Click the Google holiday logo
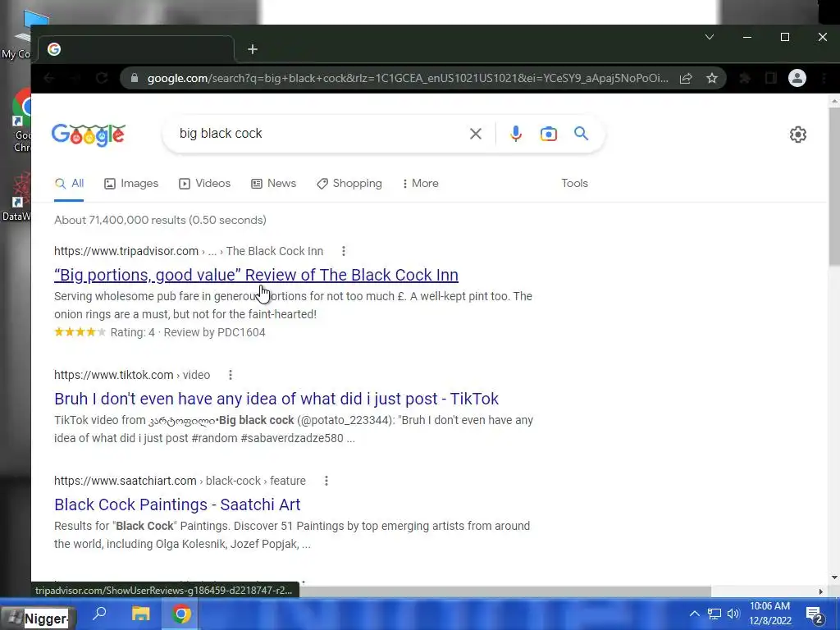Viewport: 840px width, 630px height. 89,134
